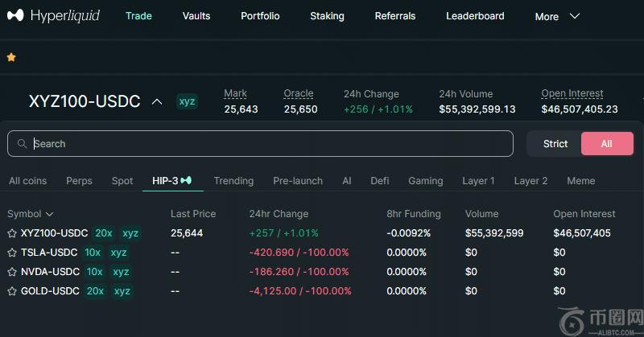
Task: Select the HIP-3 category tab
Action: pos(171,181)
